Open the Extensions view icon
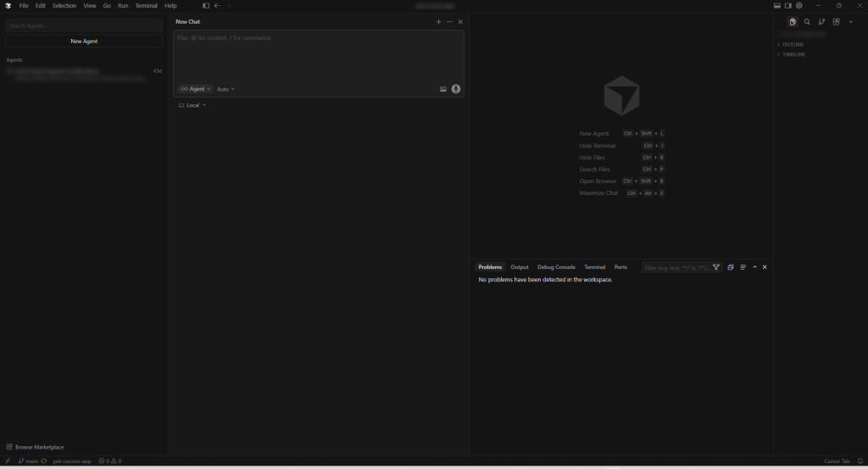Image resolution: width=868 pixels, height=469 pixels. click(836, 22)
